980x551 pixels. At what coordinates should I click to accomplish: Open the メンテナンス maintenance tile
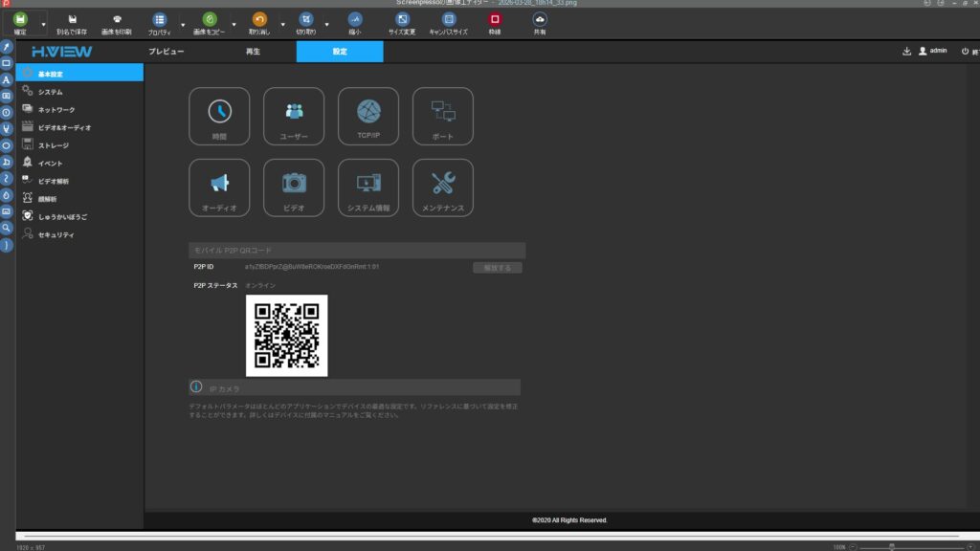[443, 187]
